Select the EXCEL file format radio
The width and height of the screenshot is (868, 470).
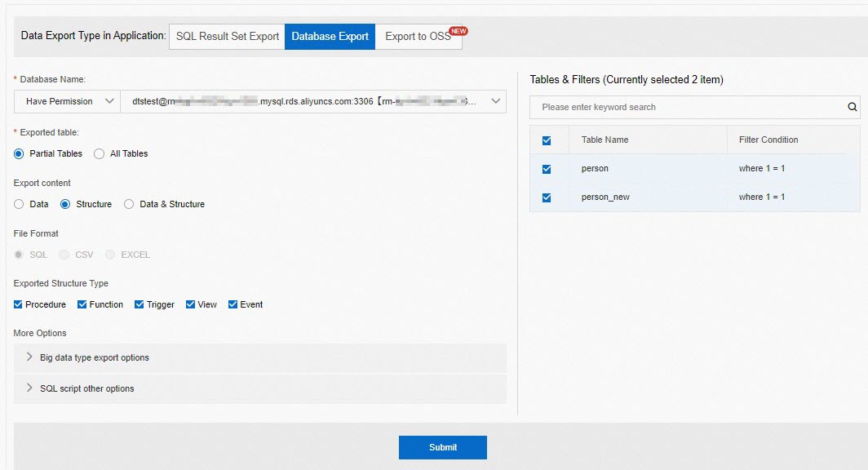click(x=110, y=255)
